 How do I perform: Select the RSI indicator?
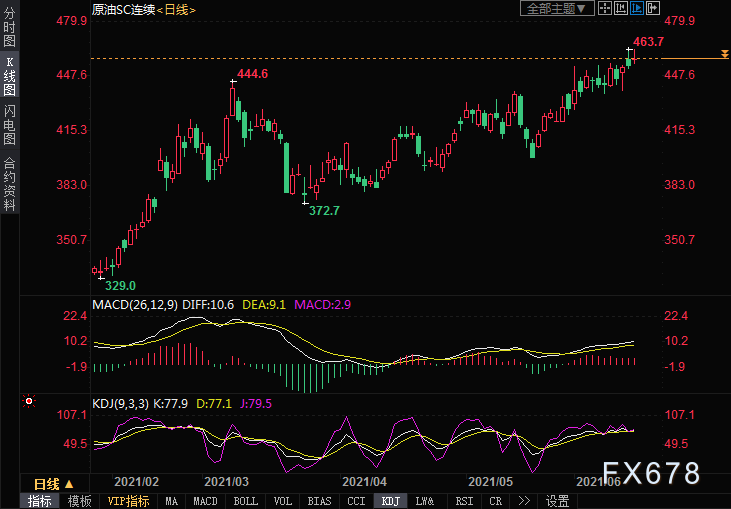(464, 502)
